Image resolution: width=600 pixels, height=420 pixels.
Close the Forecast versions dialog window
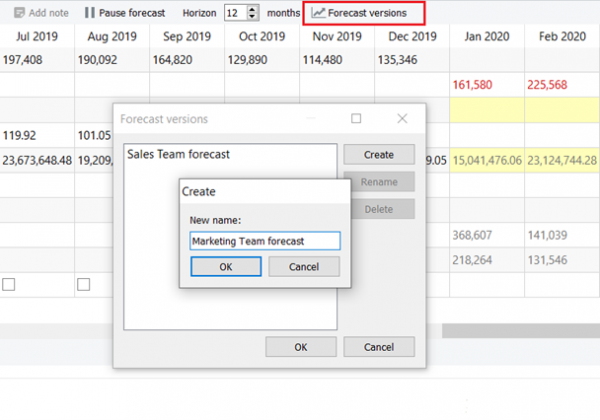point(402,118)
